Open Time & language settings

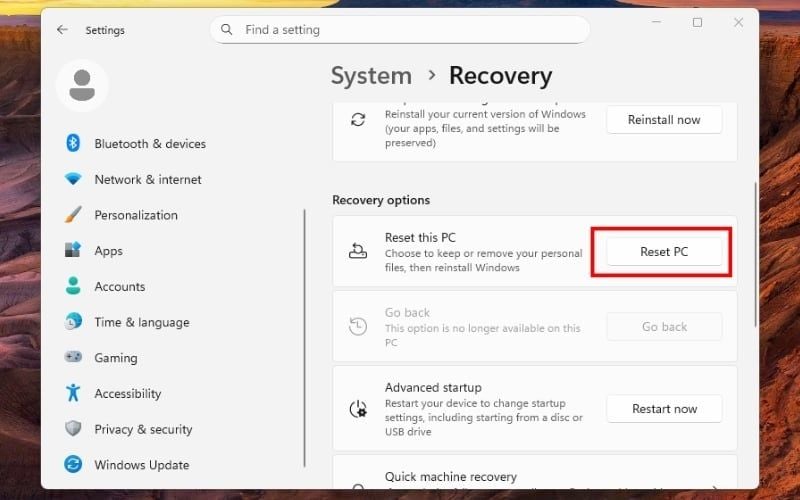pyautogui.click(x=142, y=322)
